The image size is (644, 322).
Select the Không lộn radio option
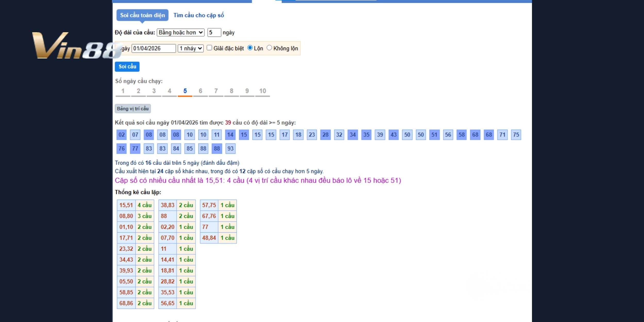tap(269, 48)
